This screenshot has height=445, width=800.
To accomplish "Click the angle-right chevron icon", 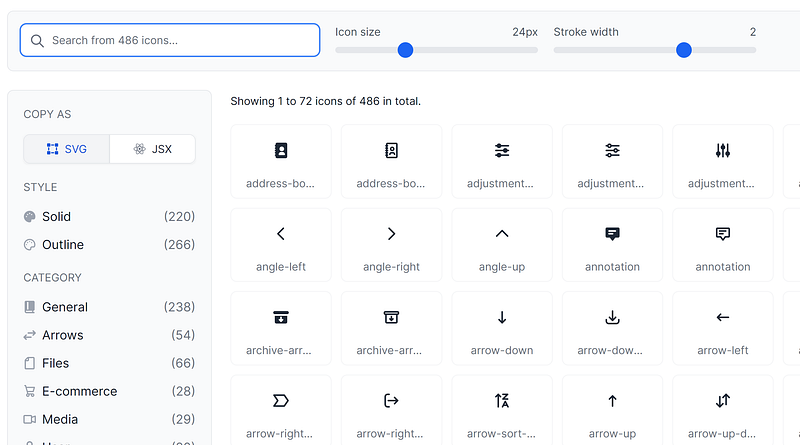I will tap(391, 234).
